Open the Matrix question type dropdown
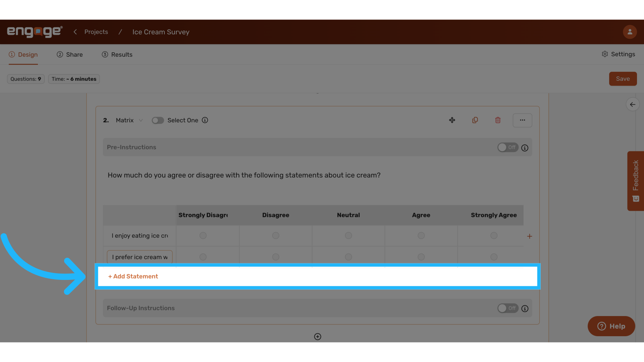 [129, 120]
